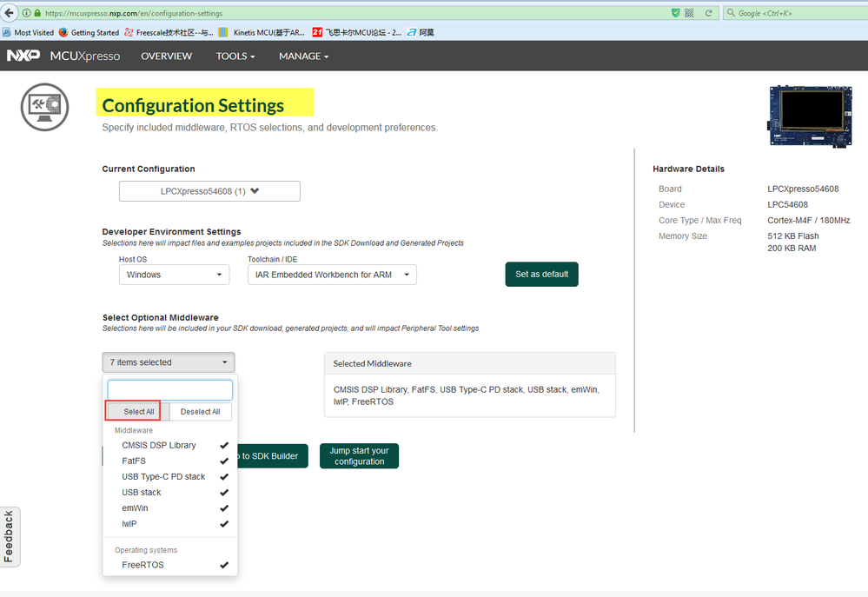868x597 pixels.
Task: Collapse the 7 items selected dropdown
Action: click(x=169, y=362)
